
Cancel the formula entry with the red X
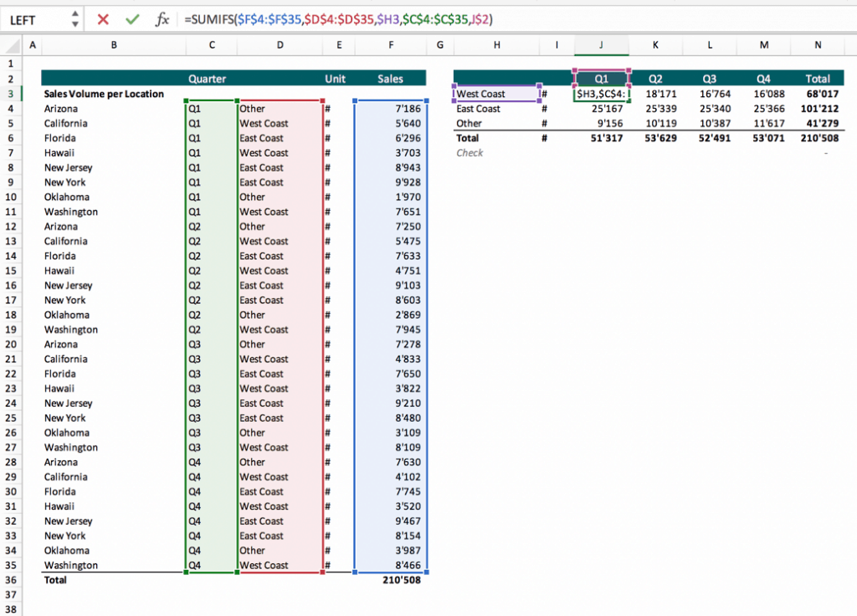[x=103, y=20]
